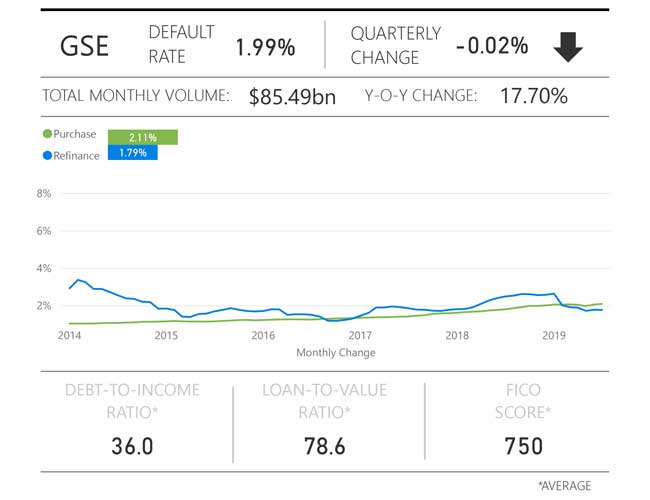Click the black downward arrow icon
650x500 pixels.
[568, 46]
